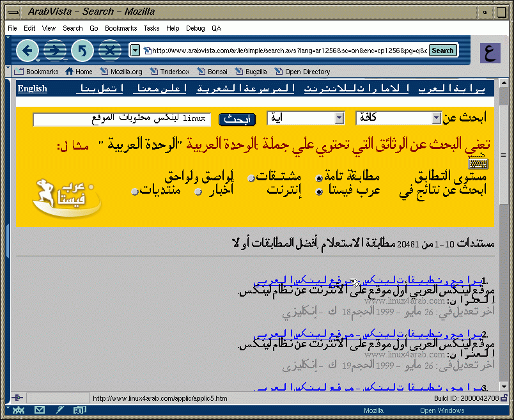Open the View menu

49,28
